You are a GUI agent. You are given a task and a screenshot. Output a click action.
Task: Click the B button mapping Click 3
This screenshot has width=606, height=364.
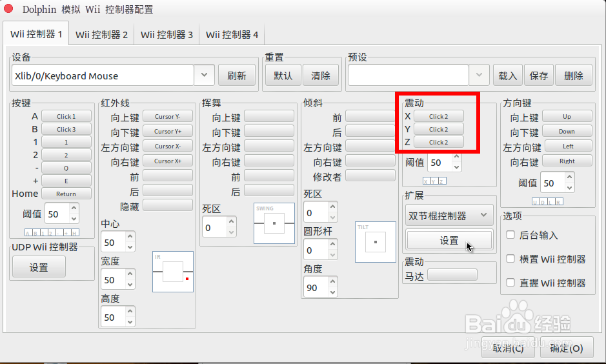66,129
